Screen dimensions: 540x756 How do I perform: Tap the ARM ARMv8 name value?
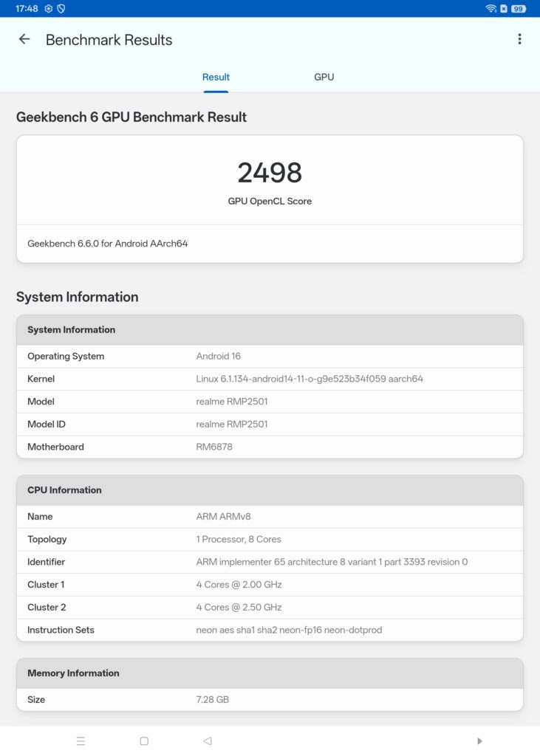pos(223,516)
